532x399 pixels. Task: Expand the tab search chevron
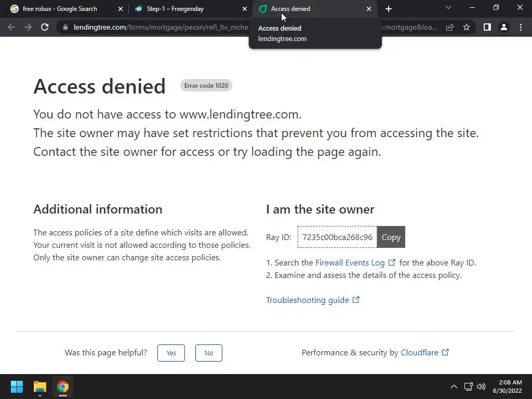tap(448, 8)
